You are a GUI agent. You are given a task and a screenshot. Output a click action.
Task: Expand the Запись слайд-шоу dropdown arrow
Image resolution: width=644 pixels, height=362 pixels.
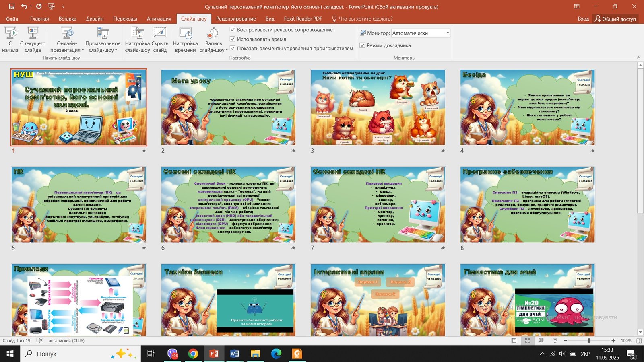226,50
